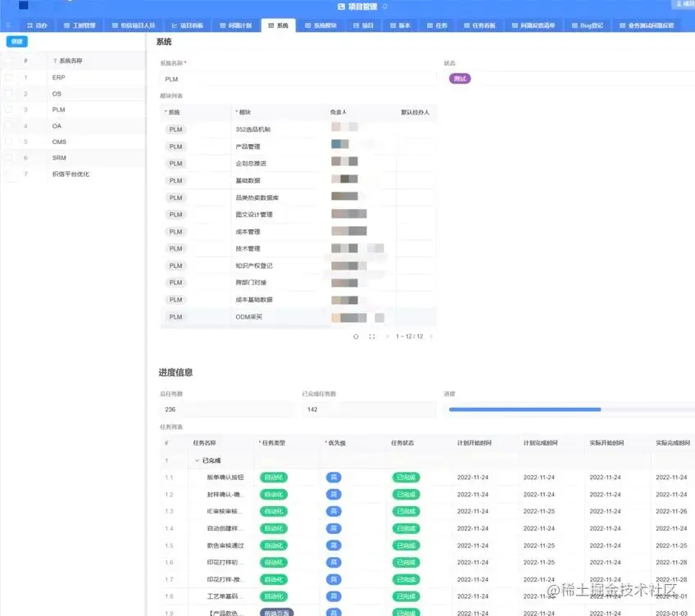Image resolution: width=695 pixels, height=616 pixels.
Task: Switch to the 项目看板 tab
Action: coord(188,25)
